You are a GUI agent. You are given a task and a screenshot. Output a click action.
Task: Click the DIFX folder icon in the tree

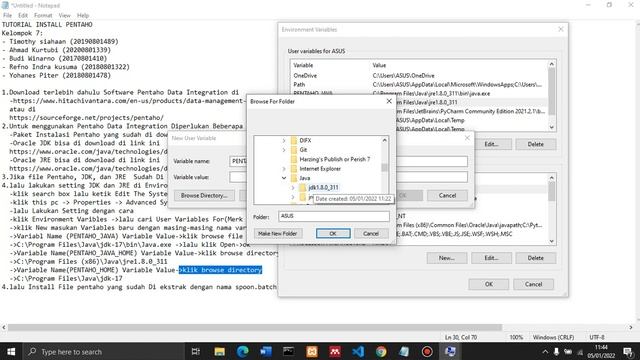(294, 140)
